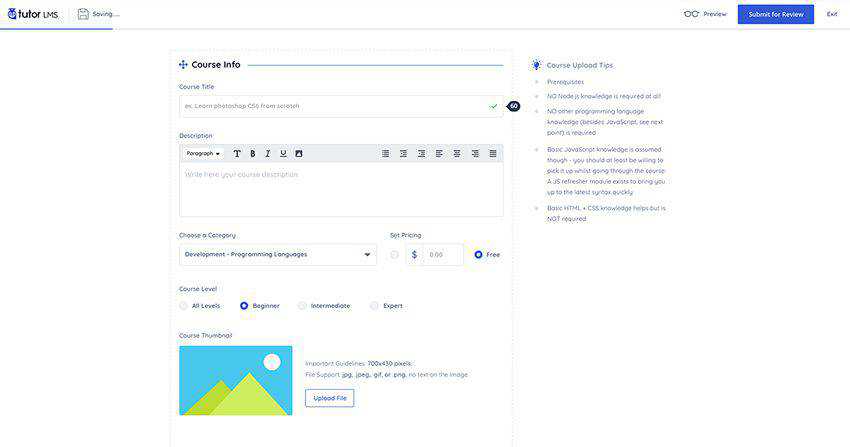This screenshot has width=850, height=447.
Task: Click the course thumbnail placeholder image
Action: point(235,380)
